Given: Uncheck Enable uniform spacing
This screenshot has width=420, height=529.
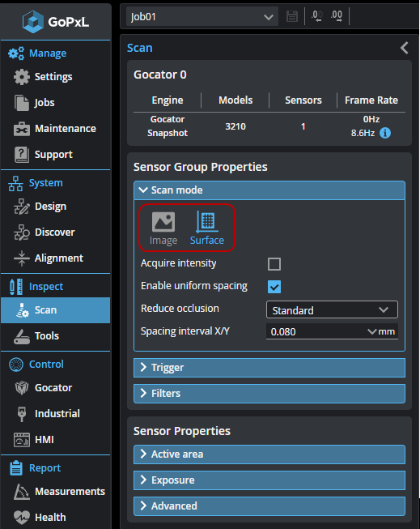Looking at the screenshot, I should 274,287.
